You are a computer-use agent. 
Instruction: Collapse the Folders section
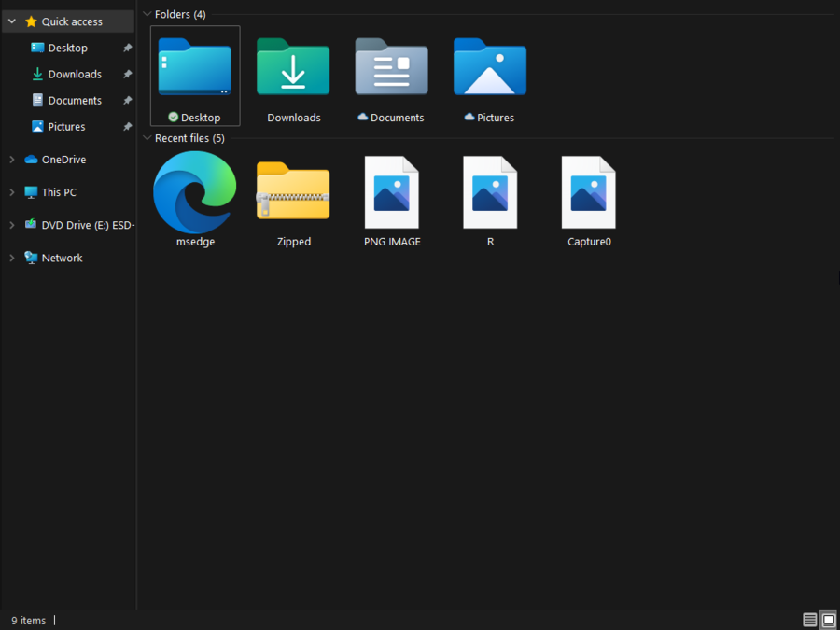tap(147, 14)
